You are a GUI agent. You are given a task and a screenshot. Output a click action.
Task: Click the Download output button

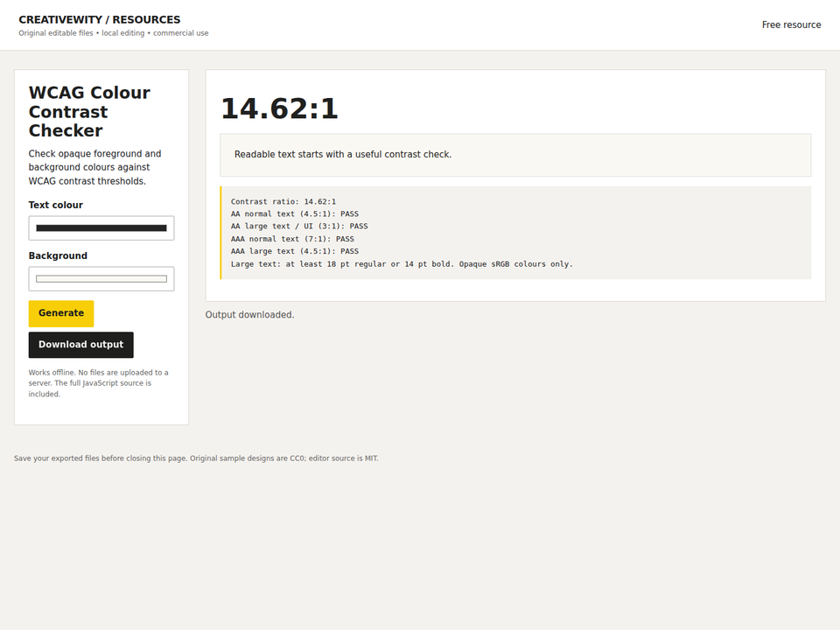[80, 345]
